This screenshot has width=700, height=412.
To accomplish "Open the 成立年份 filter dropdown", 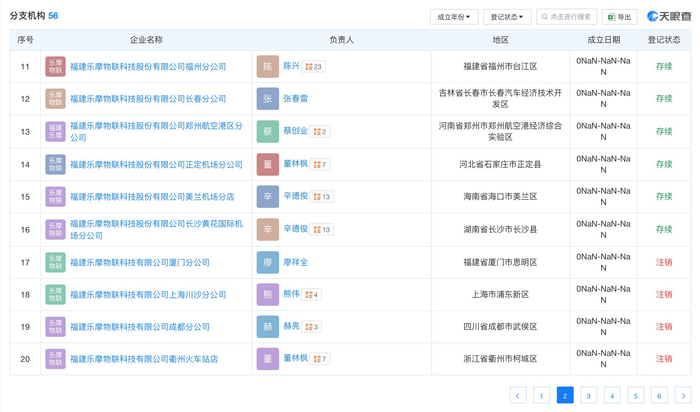I will pos(453,17).
